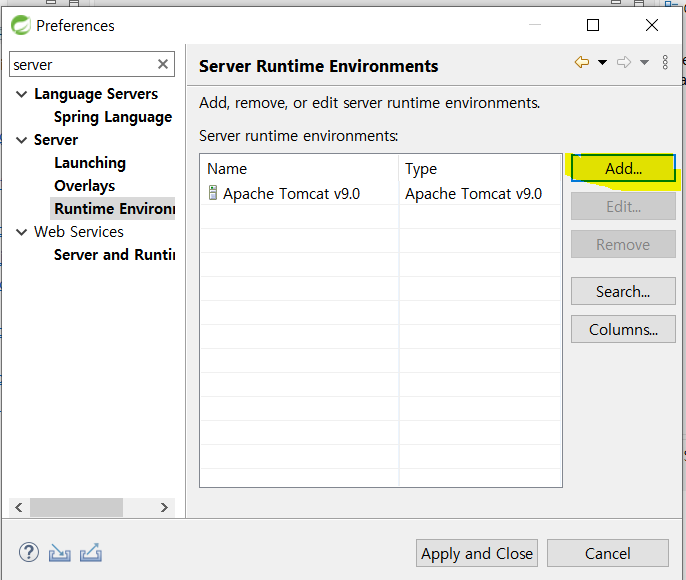
Task: Go back with the yellow arrow
Action: pos(582,62)
